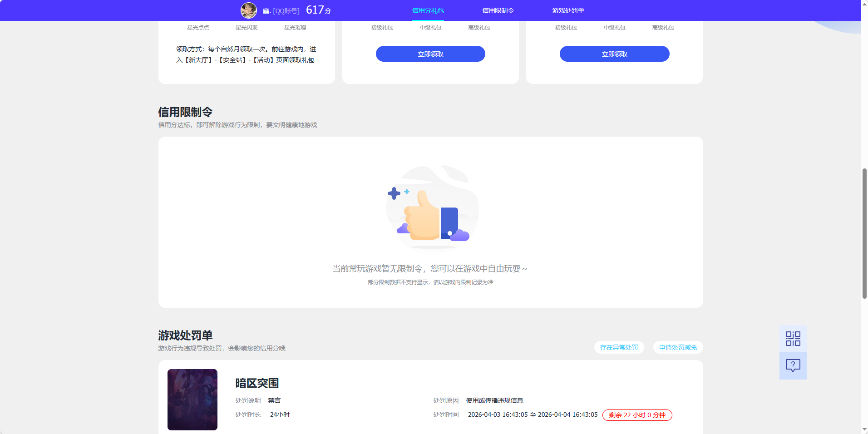Open 申请处罚减免 link
This screenshot has width=868, height=434.
tap(677, 347)
